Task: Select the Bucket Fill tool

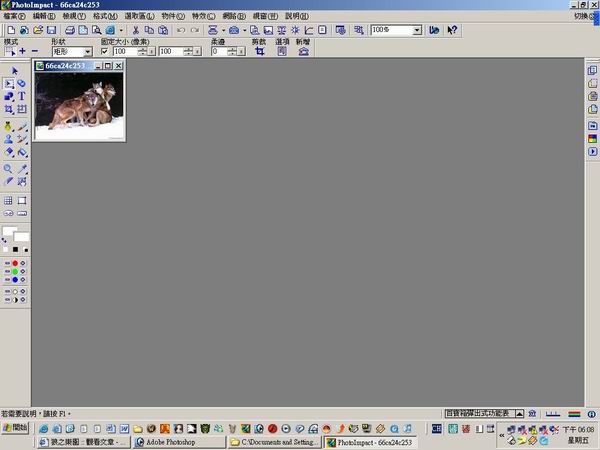Action: 22,152
